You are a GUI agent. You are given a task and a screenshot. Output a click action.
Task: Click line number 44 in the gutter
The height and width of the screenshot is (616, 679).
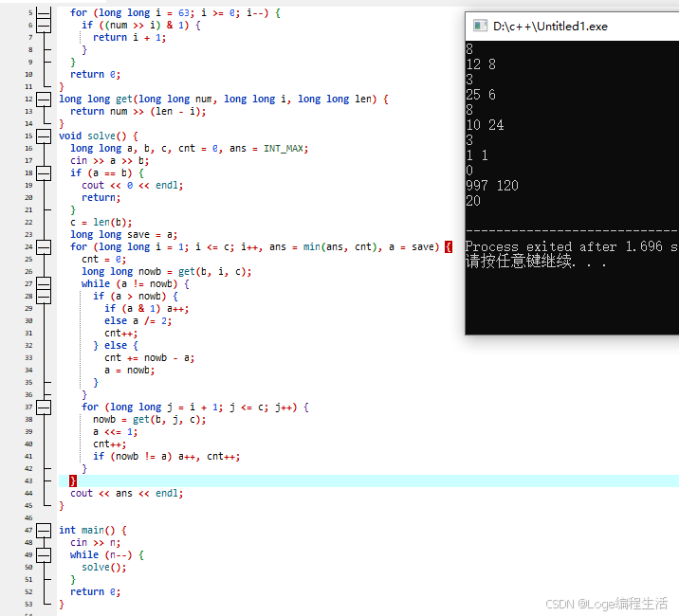28,493
